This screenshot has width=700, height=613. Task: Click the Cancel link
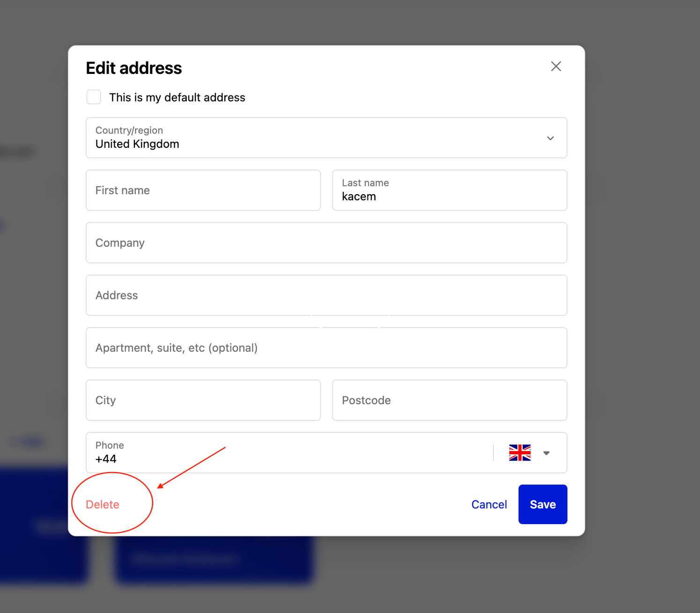[x=489, y=504]
